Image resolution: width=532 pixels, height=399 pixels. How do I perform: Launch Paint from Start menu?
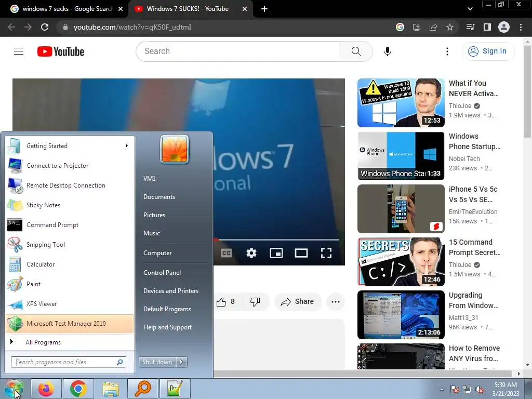[70, 284]
